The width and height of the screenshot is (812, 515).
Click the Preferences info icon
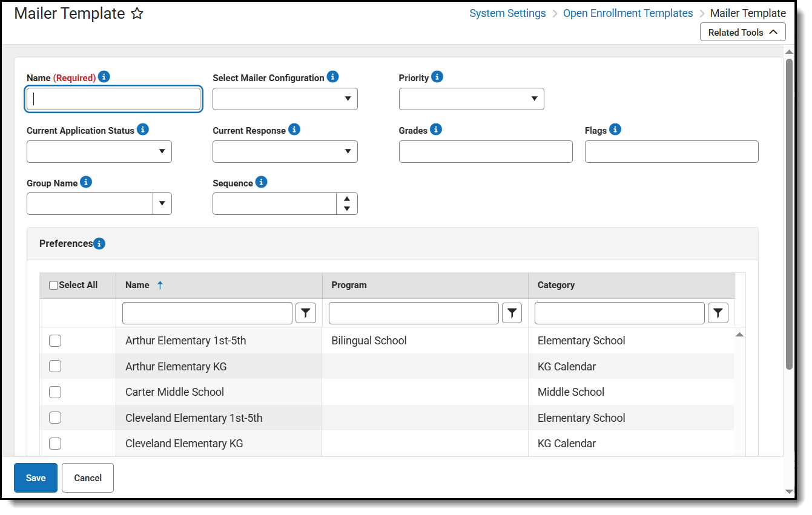[99, 244]
